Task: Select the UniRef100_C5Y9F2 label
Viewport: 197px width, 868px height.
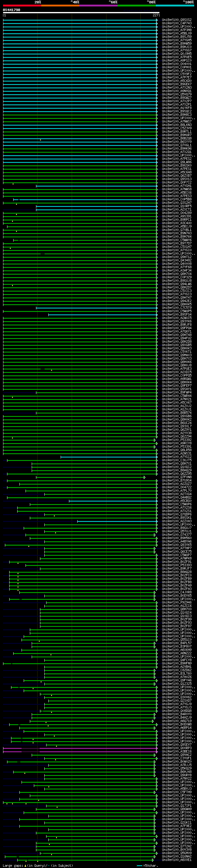Action: [177, 74]
